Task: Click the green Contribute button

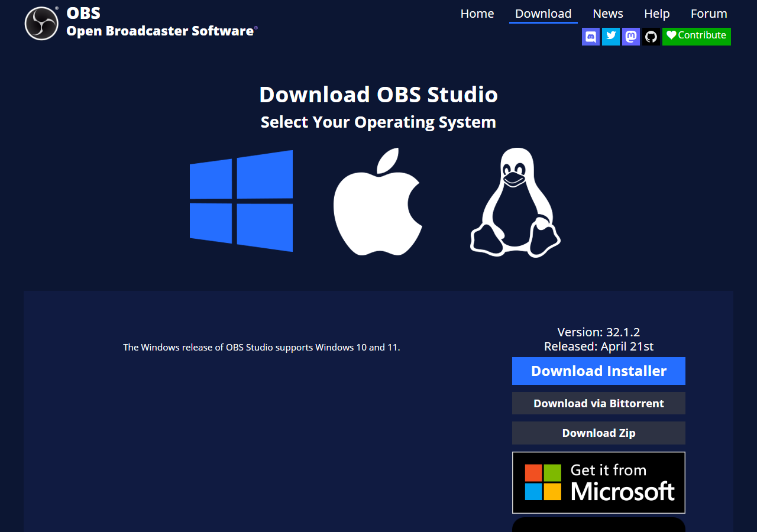Action: coord(697,36)
